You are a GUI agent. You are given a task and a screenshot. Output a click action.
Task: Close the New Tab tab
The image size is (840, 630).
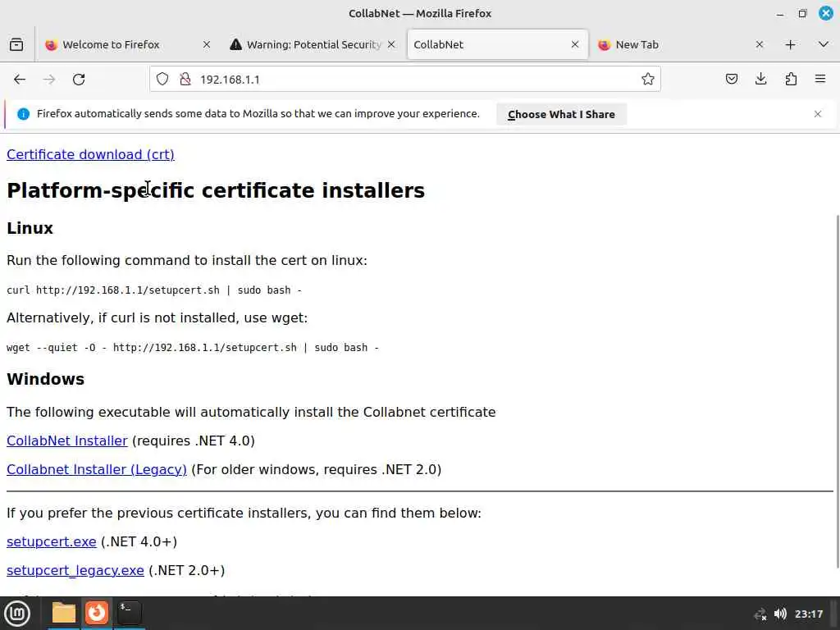(x=759, y=44)
